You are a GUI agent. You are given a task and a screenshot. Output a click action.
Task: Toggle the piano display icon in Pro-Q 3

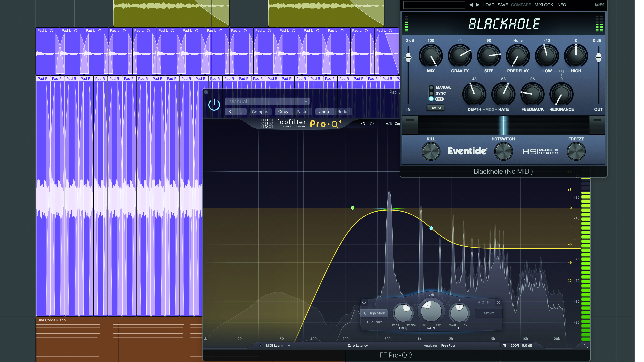click(205, 339)
